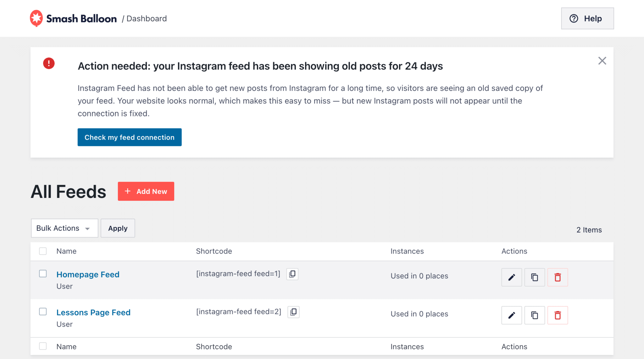Check the Lessons Page Feed row checkbox

point(43,311)
